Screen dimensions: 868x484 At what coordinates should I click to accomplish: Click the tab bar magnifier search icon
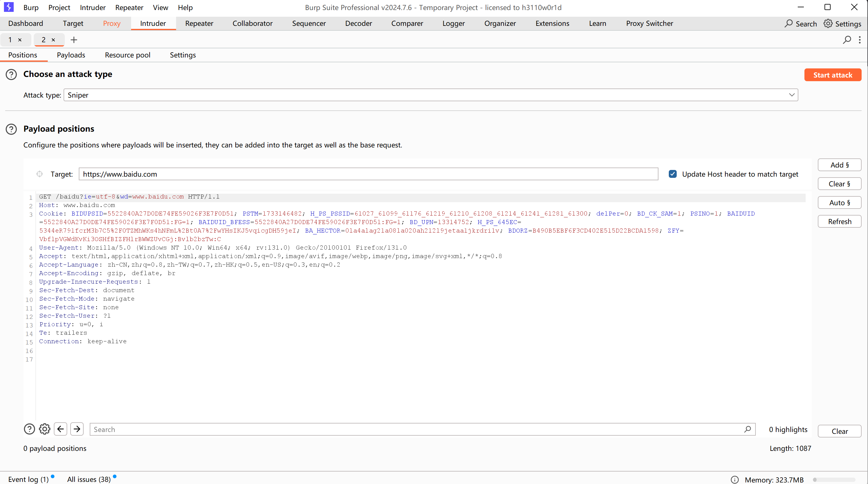(846, 40)
